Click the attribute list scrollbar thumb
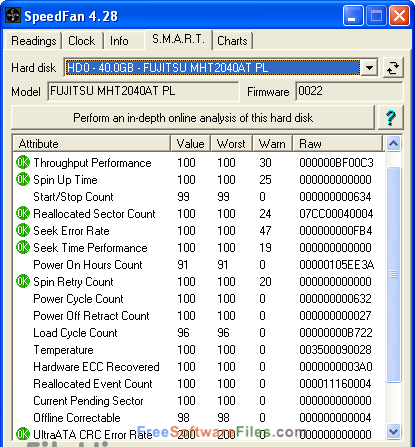Screen dimensions: 415x447 pyautogui.click(x=393, y=274)
